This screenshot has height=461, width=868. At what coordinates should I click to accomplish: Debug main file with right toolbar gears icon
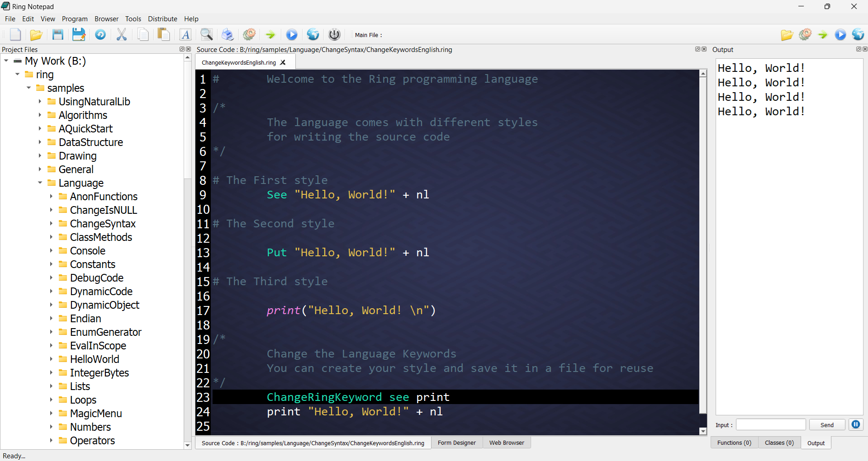pyautogui.click(x=805, y=35)
